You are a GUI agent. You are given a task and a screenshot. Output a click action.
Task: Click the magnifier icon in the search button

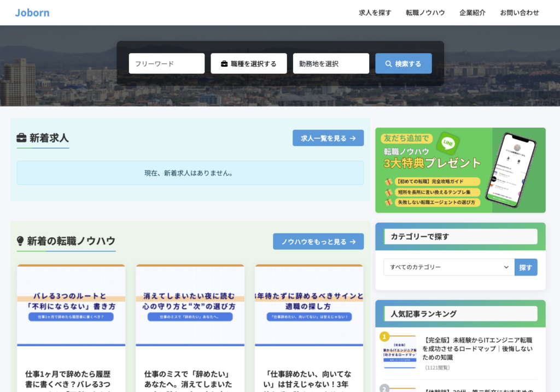pyautogui.click(x=388, y=64)
